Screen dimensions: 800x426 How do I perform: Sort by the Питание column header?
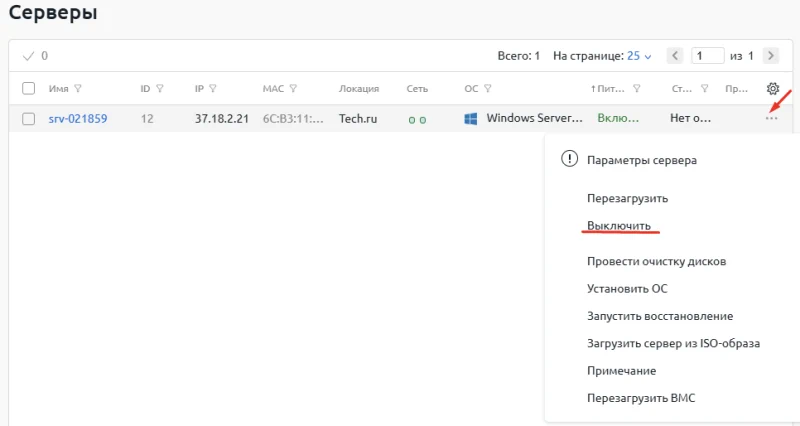click(613, 88)
